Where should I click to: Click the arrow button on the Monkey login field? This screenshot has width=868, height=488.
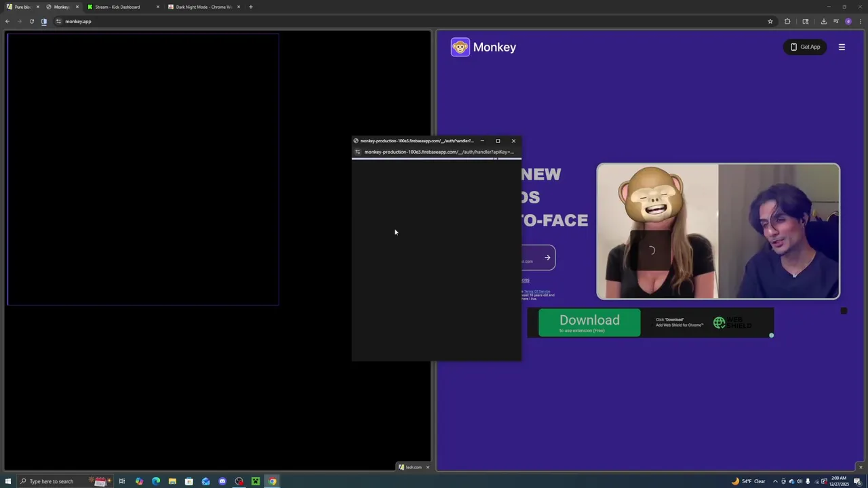point(547,258)
